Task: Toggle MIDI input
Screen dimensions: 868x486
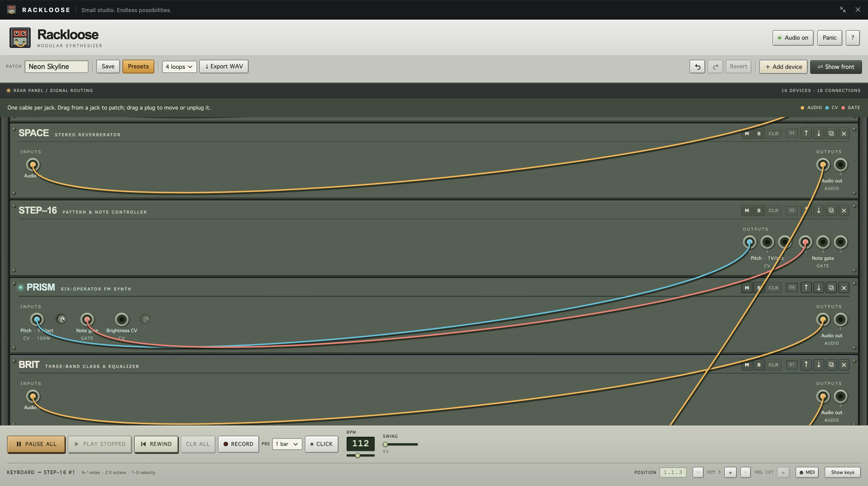Action: [807, 472]
